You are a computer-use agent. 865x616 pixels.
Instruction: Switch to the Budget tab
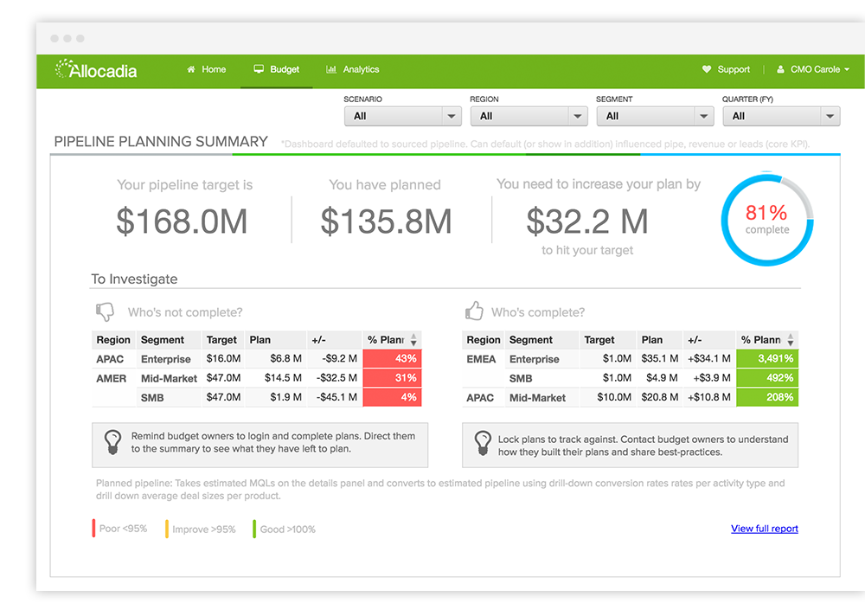(277, 69)
